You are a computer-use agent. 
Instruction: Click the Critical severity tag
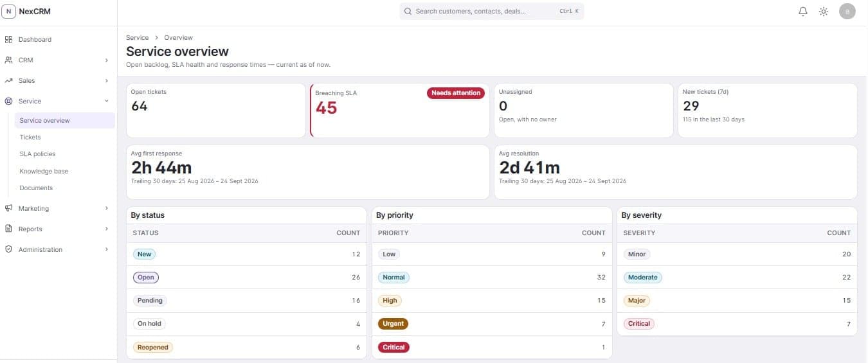tap(639, 324)
